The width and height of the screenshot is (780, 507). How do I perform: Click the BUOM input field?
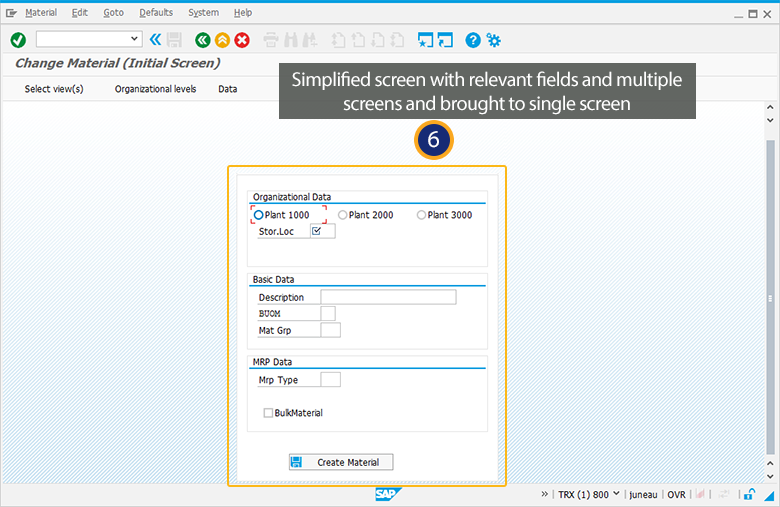[x=328, y=313]
